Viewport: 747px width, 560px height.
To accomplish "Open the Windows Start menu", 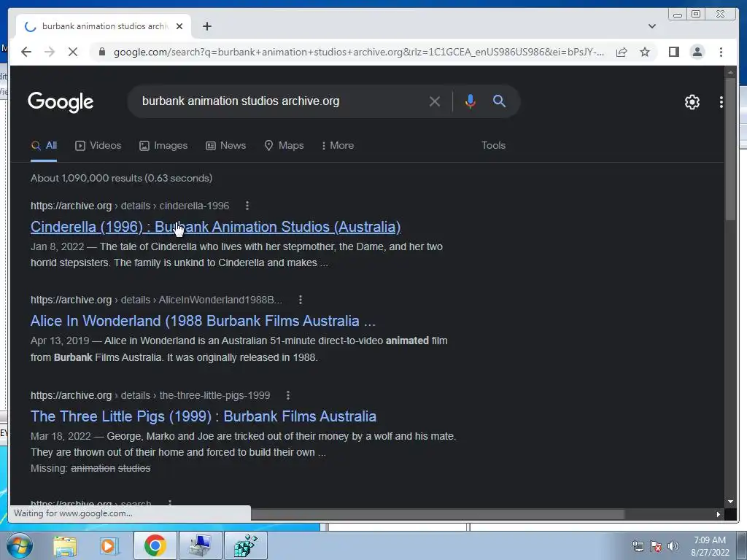I will [x=19, y=545].
